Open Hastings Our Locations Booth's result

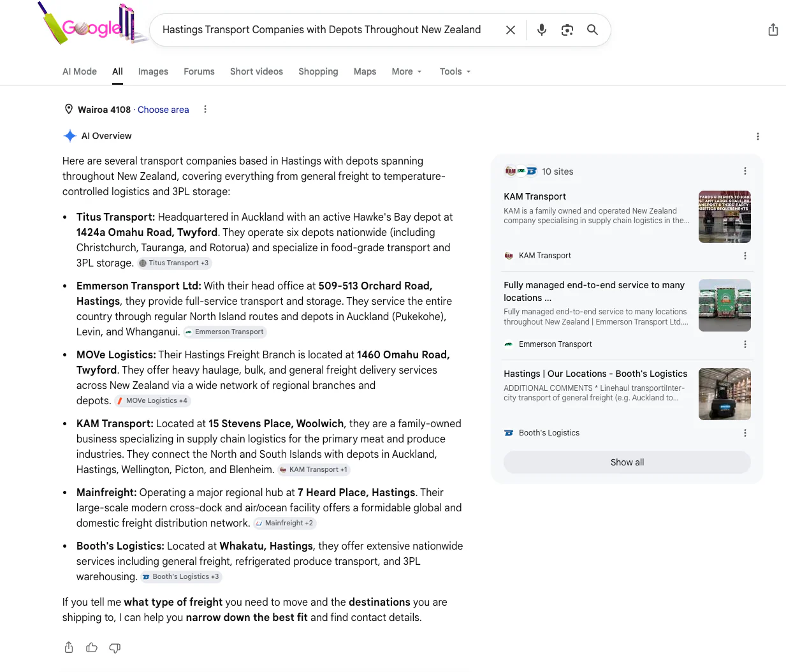(x=595, y=374)
